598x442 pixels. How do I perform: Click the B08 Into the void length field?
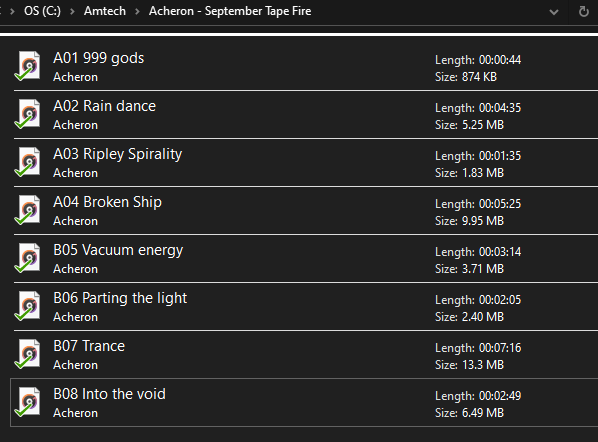click(478, 396)
